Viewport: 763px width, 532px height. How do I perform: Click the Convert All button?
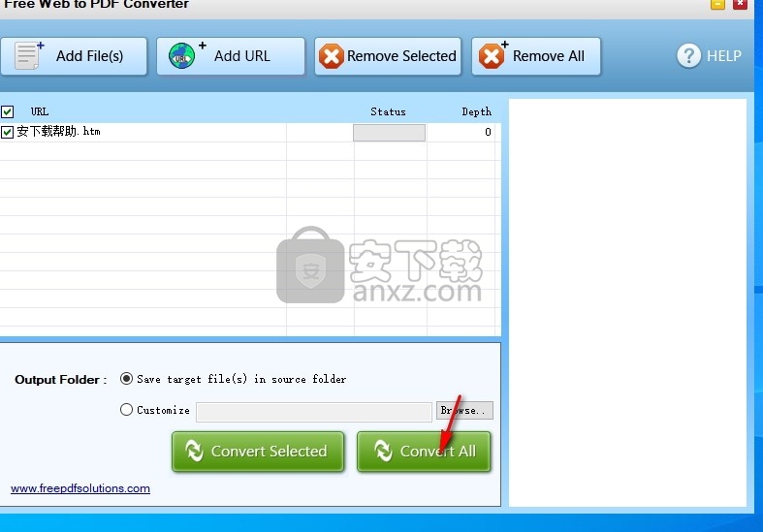[x=424, y=452]
